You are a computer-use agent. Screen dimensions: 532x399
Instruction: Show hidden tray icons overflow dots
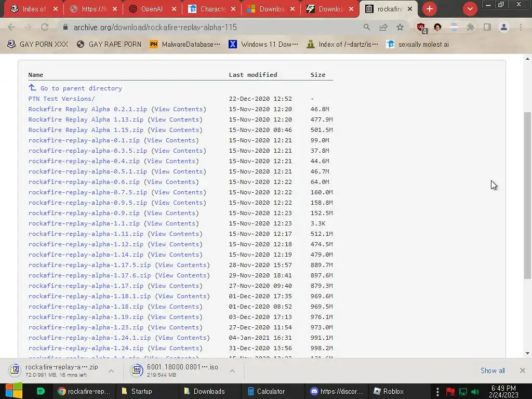click(x=437, y=392)
